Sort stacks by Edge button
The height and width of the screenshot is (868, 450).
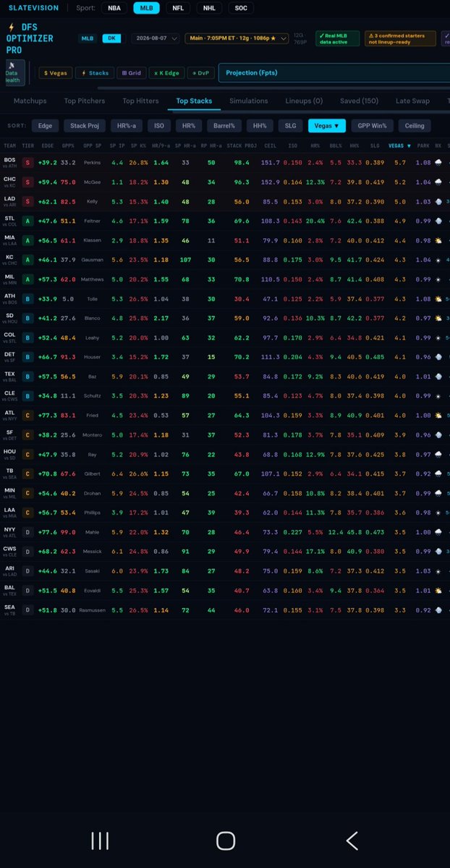[46, 126]
